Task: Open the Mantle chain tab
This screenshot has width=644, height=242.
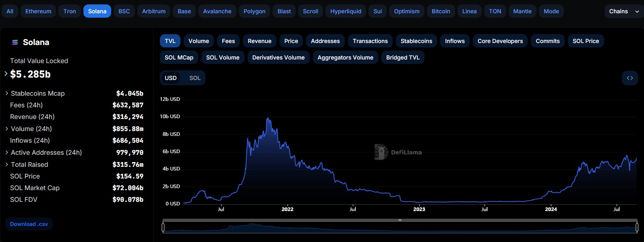Action: (x=523, y=11)
